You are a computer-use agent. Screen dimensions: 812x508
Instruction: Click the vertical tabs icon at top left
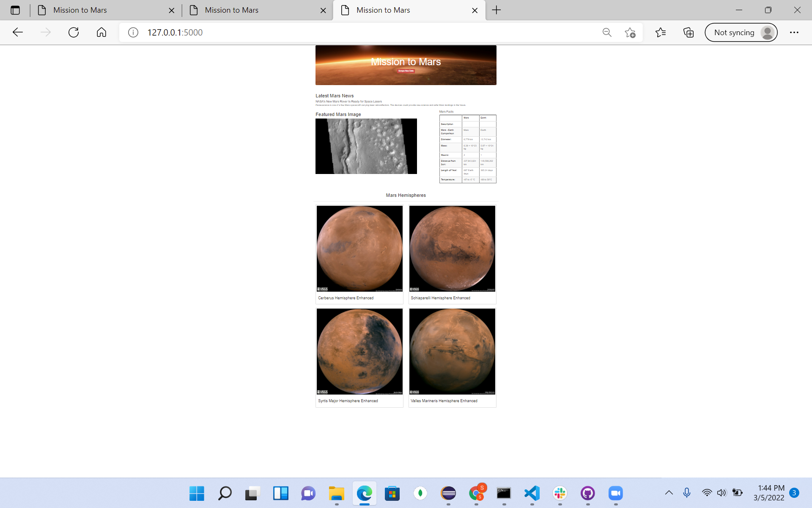pyautogui.click(x=15, y=10)
